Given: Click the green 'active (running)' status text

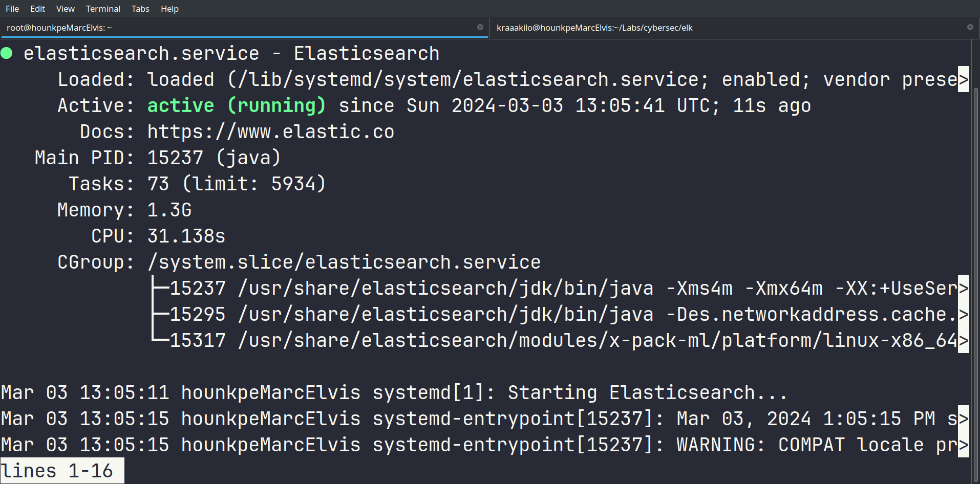Looking at the screenshot, I should (x=236, y=106).
